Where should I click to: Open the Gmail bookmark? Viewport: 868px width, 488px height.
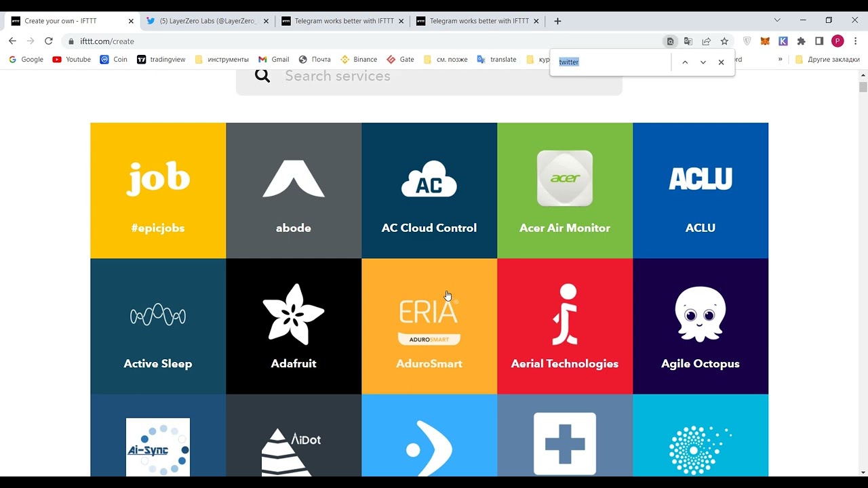click(273, 60)
